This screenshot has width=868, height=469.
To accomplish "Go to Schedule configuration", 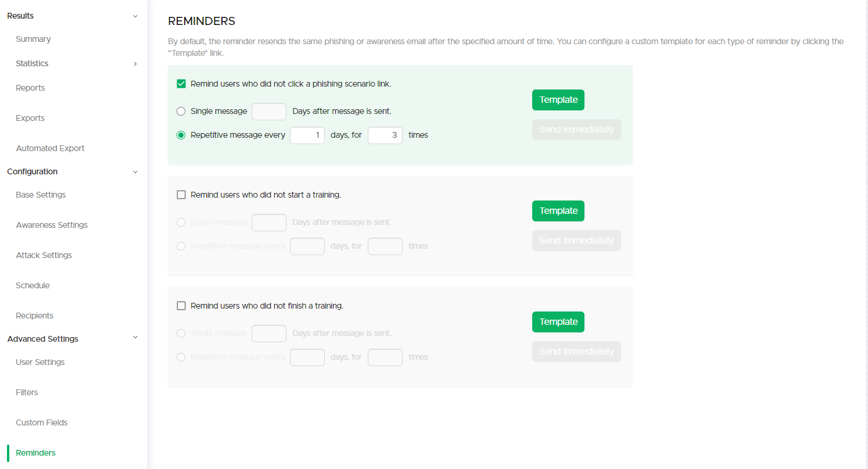I will pyautogui.click(x=33, y=285).
